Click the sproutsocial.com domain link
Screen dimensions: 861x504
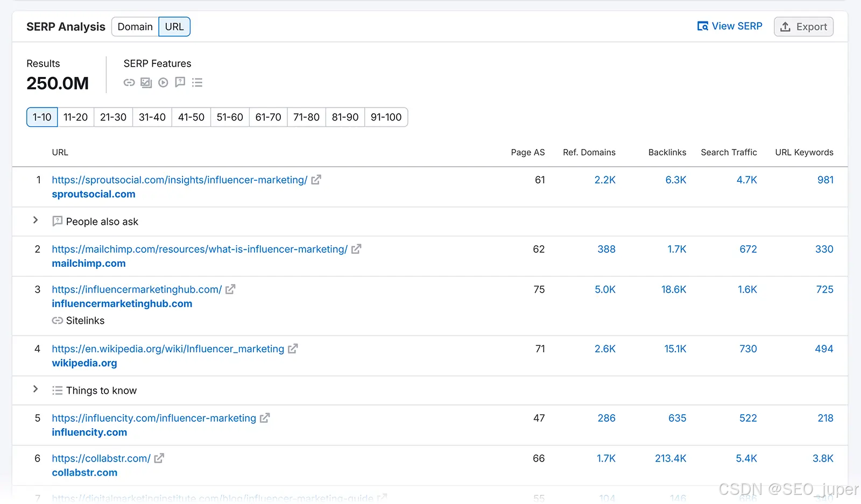point(94,194)
